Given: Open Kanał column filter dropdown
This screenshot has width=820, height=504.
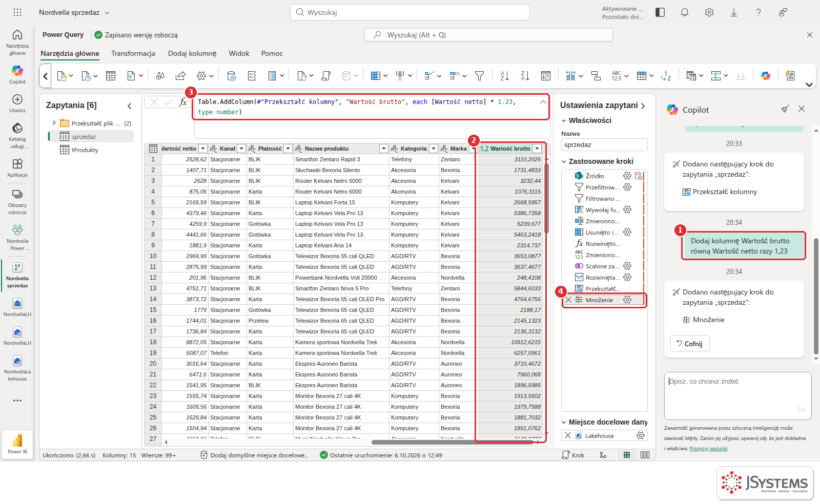Looking at the screenshot, I should pos(241,149).
